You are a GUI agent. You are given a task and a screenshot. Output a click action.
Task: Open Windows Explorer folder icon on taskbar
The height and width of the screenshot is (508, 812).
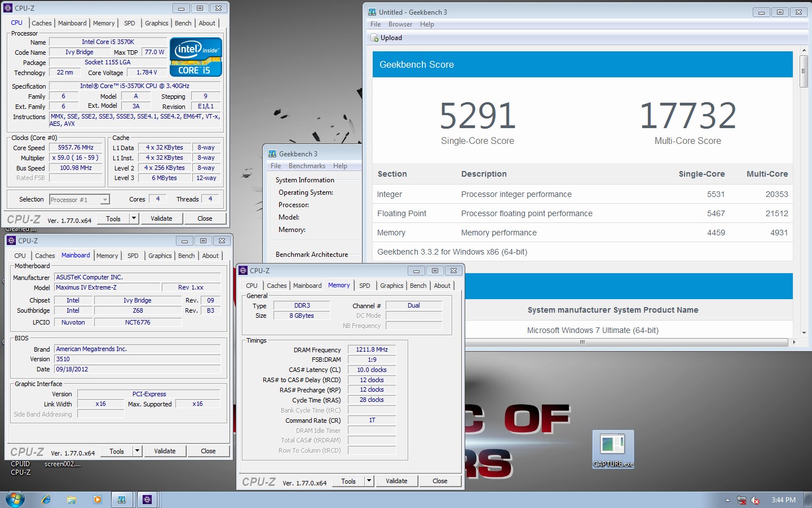click(72, 500)
